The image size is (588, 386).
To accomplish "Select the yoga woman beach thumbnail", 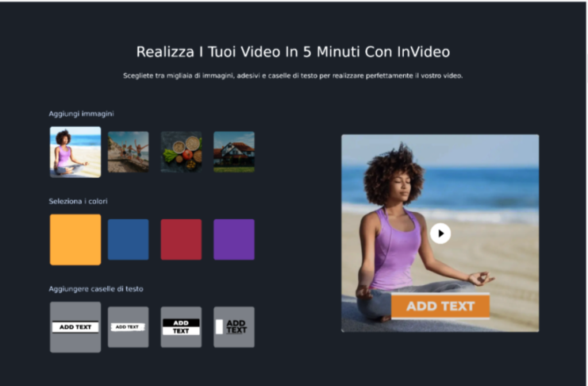I will click(x=75, y=152).
